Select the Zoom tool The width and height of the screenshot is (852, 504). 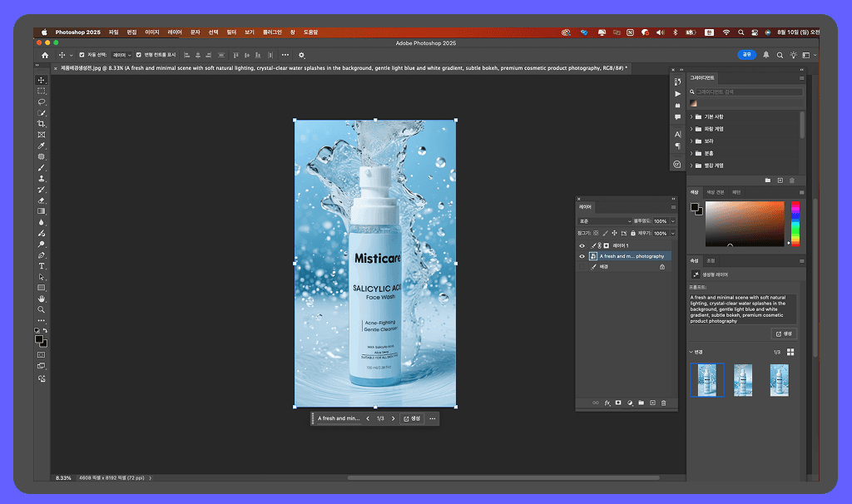click(x=42, y=309)
